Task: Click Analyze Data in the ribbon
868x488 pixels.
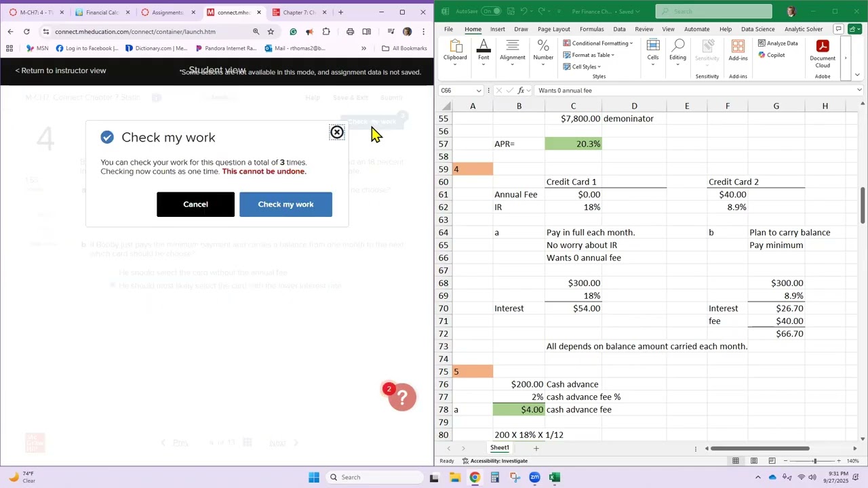Action: [778, 43]
